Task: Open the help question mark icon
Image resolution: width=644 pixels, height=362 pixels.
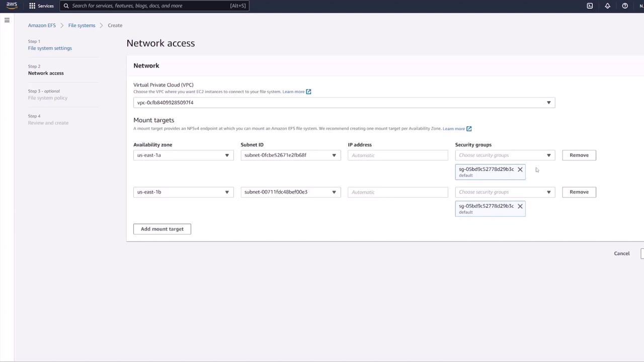Action: pos(625,6)
